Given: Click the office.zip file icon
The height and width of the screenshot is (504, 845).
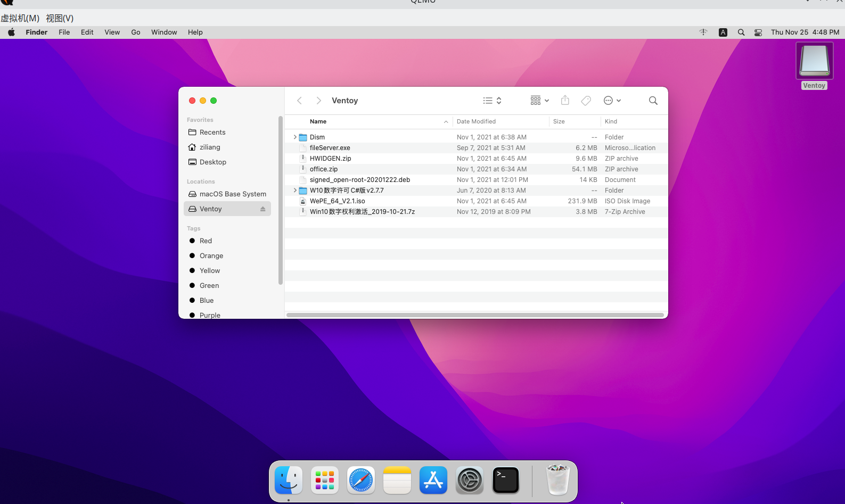Looking at the screenshot, I should 303,169.
